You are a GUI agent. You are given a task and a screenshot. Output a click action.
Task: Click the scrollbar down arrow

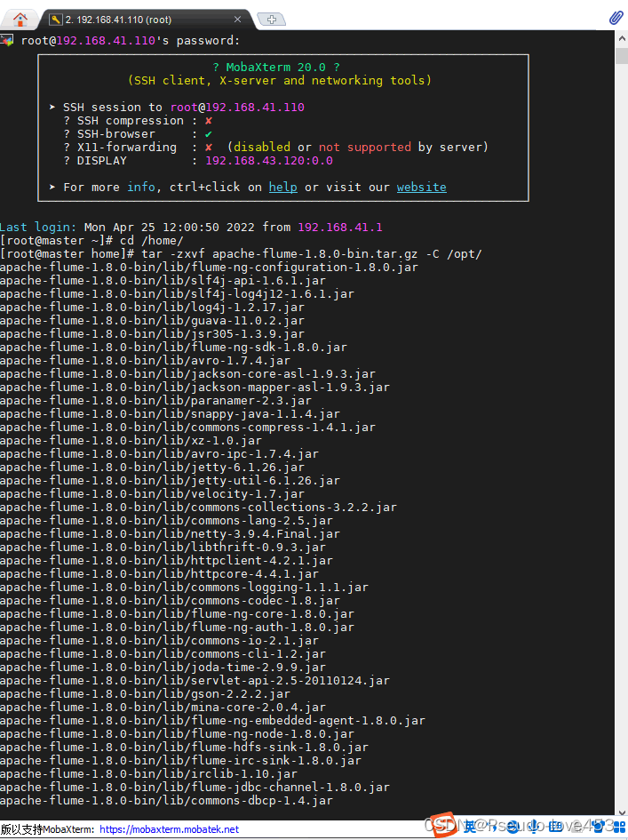621,811
